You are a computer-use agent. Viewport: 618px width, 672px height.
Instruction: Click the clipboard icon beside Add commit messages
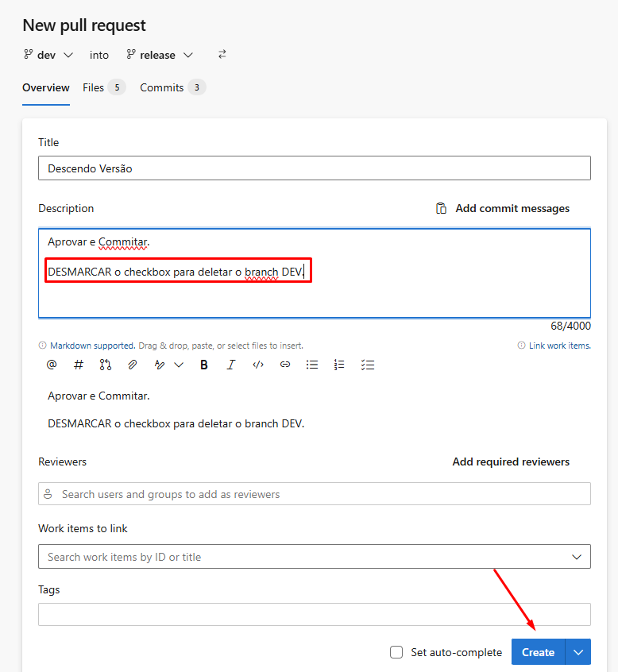[x=441, y=208]
